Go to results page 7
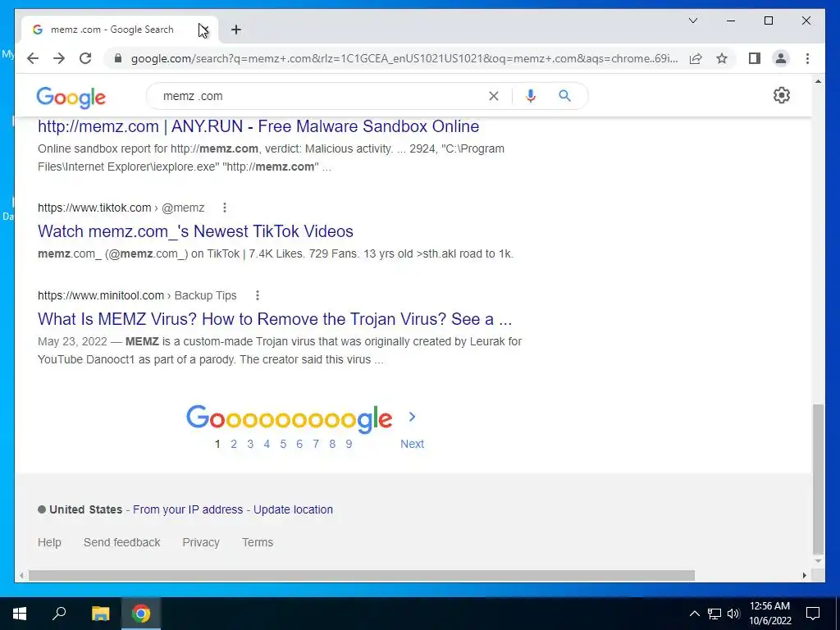 tap(316, 444)
